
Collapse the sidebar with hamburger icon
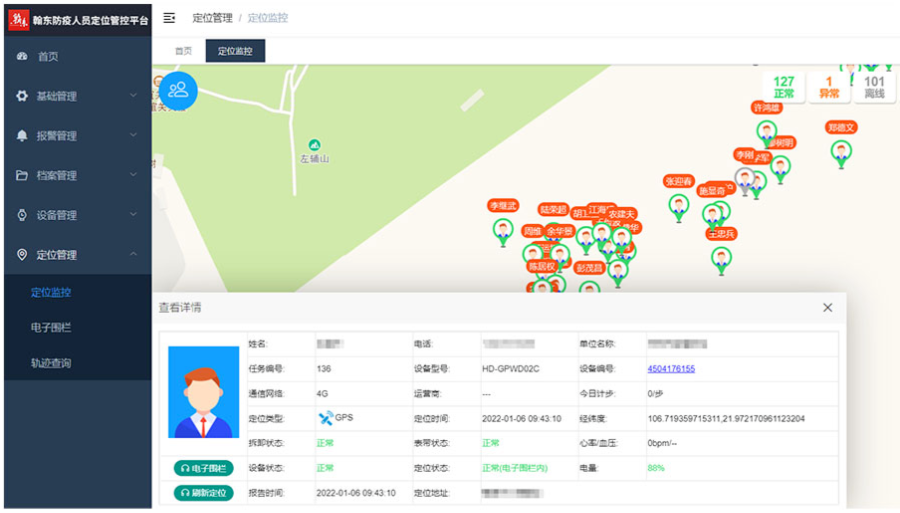pyautogui.click(x=169, y=18)
